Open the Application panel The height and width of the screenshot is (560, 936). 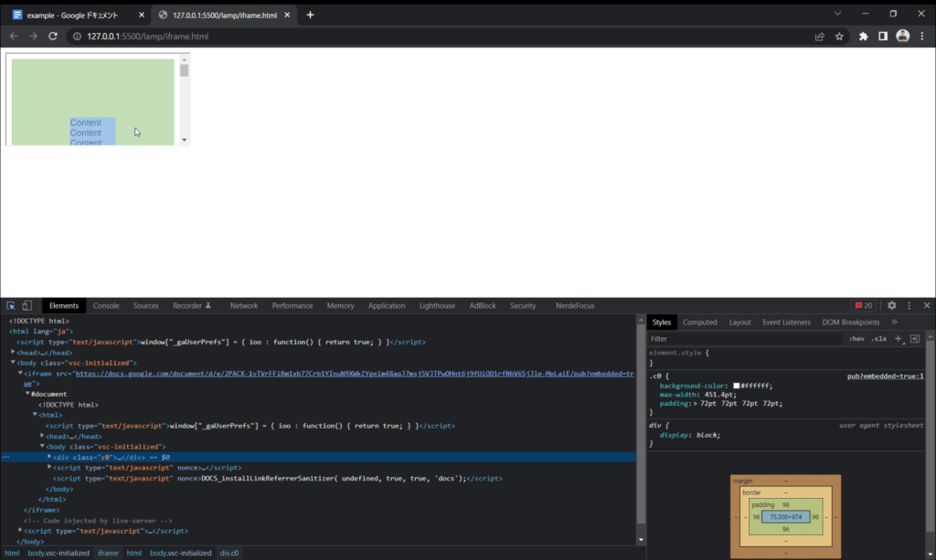387,305
